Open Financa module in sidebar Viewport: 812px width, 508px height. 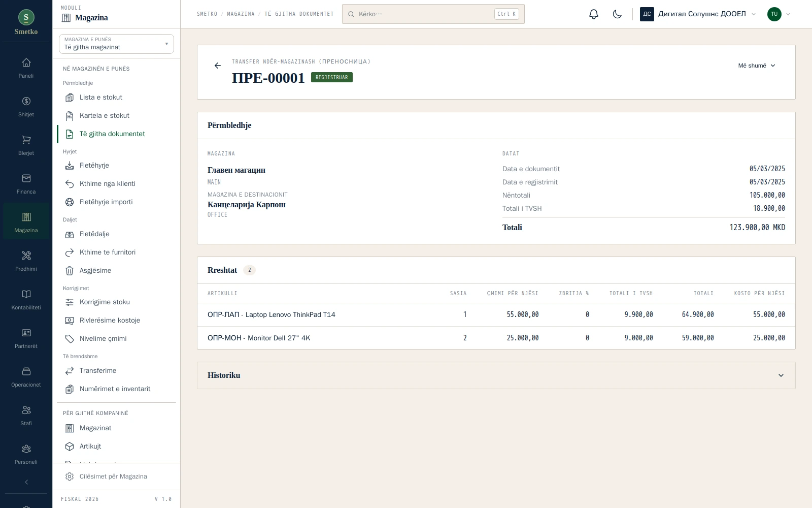click(26, 184)
